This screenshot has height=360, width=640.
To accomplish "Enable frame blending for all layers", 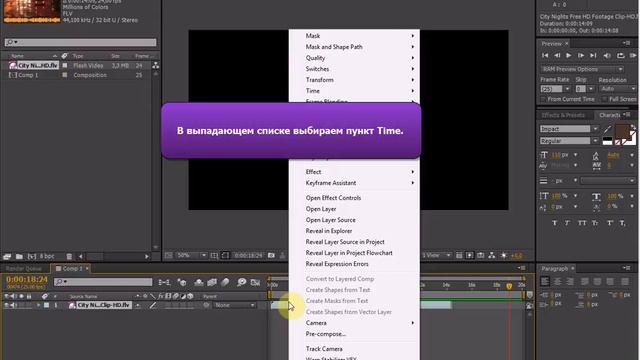I will (212, 282).
